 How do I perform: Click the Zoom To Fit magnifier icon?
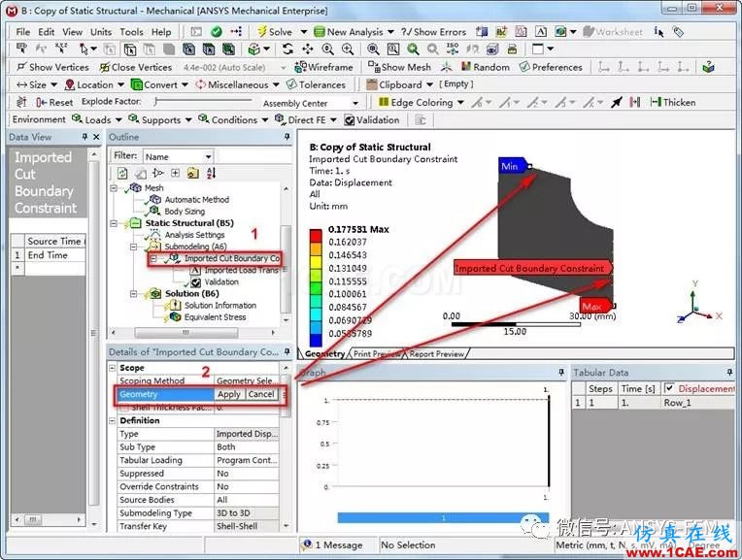coord(373,49)
